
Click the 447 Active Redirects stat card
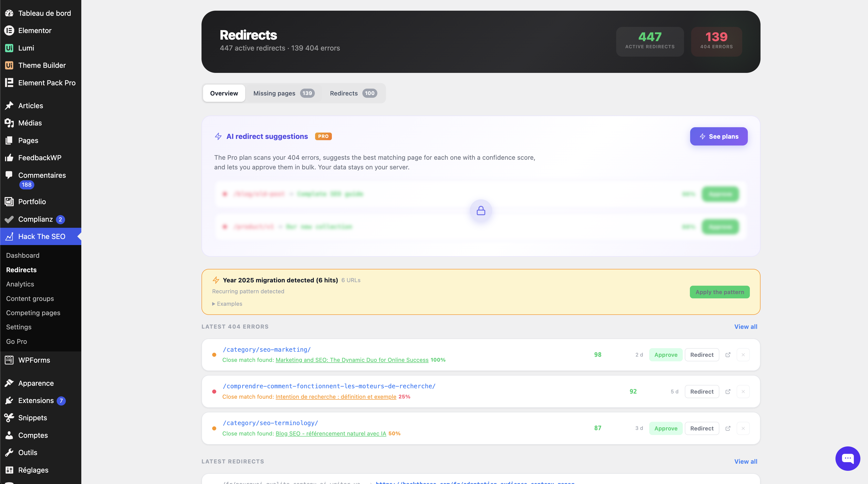click(650, 41)
